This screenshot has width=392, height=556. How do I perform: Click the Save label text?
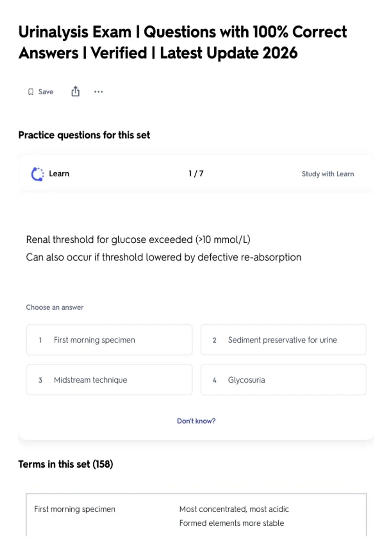tap(46, 92)
